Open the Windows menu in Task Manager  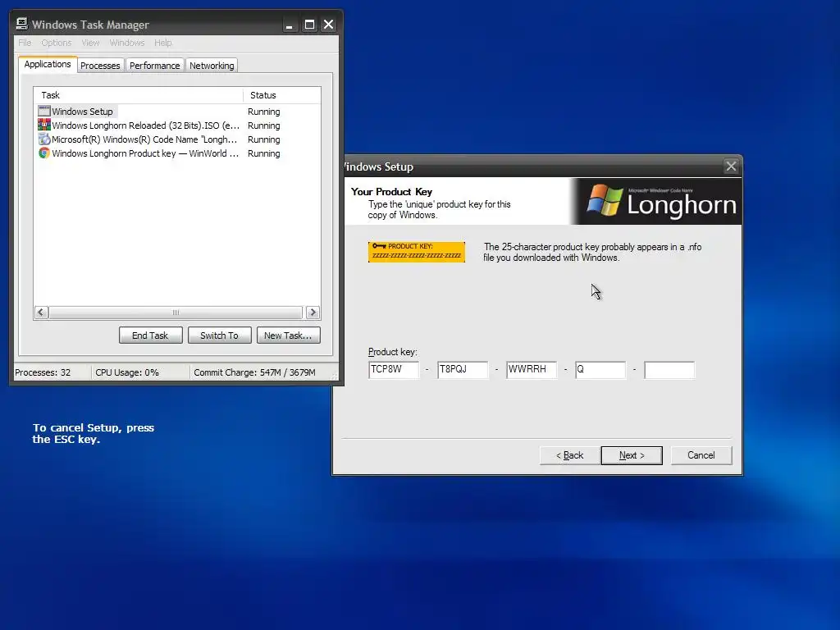pos(127,43)
